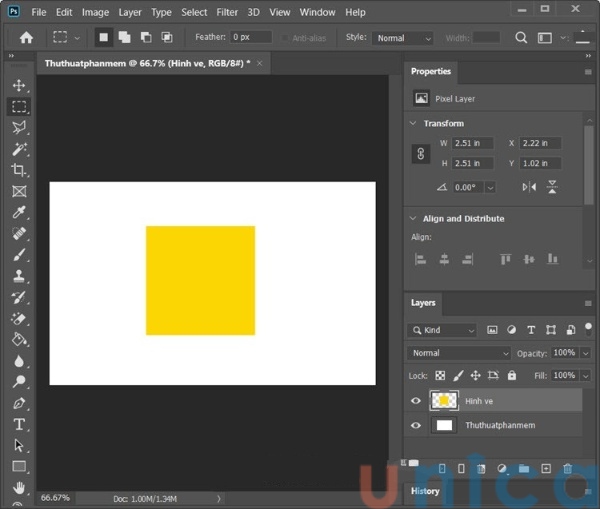Activate the Hand tool
Screen dimensions: 600x509
coord(19,487)
